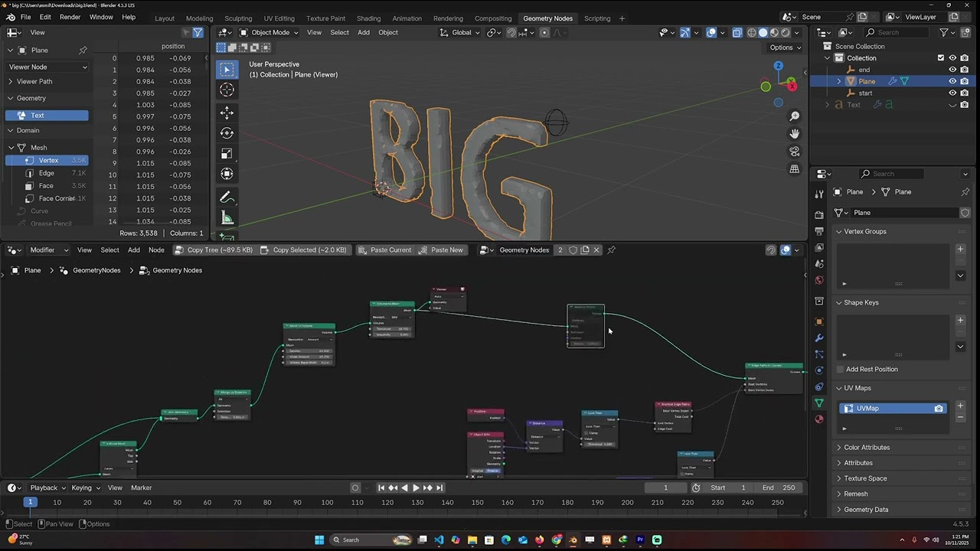Toggle Collection exclude checkbox in outliner
Viewport: 980px width, 551px height.
click(x=941, y=58)
